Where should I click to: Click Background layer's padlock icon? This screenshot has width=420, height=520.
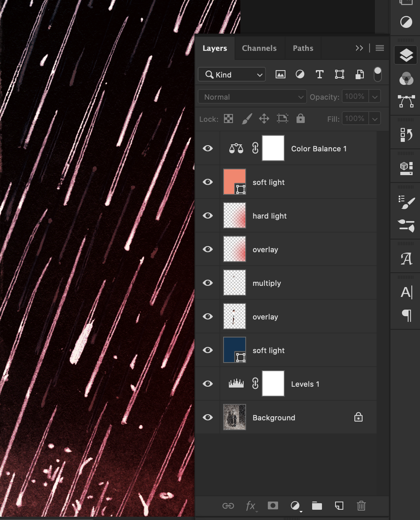pyautogui.click(x=358, y=417)
